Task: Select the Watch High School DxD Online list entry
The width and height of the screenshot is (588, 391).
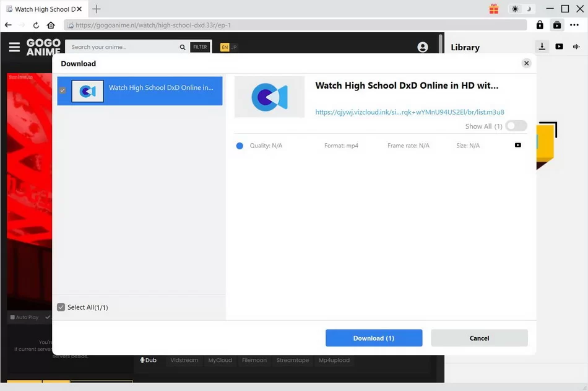Action: (140, 91)
